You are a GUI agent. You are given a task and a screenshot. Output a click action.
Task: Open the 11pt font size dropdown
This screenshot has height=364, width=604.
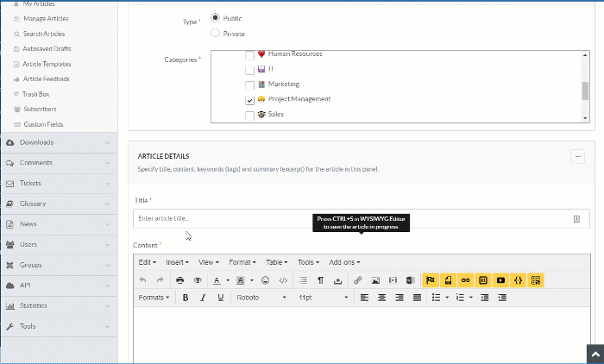pyautogui.click(x=324, y=298)
